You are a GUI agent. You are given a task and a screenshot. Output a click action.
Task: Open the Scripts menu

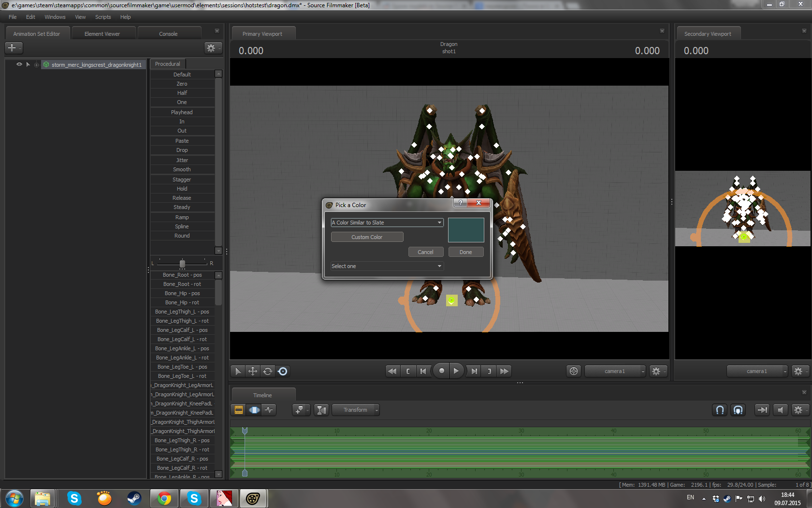pyautogui.click(x=103, y=17)
